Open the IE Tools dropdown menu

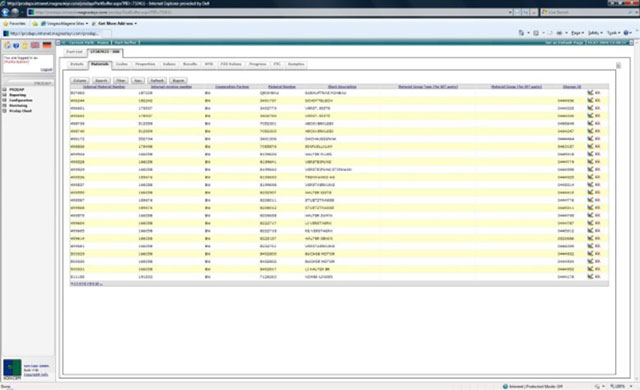[613, 33]
